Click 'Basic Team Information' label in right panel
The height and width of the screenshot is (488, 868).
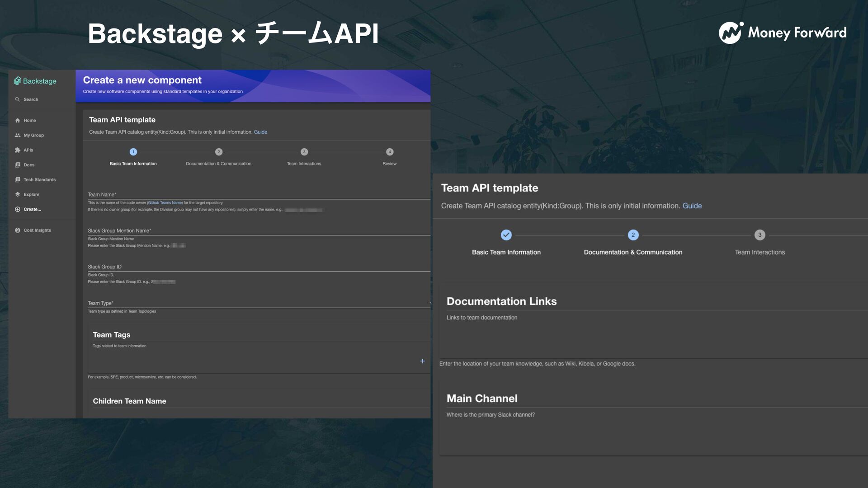click(506, 252)
